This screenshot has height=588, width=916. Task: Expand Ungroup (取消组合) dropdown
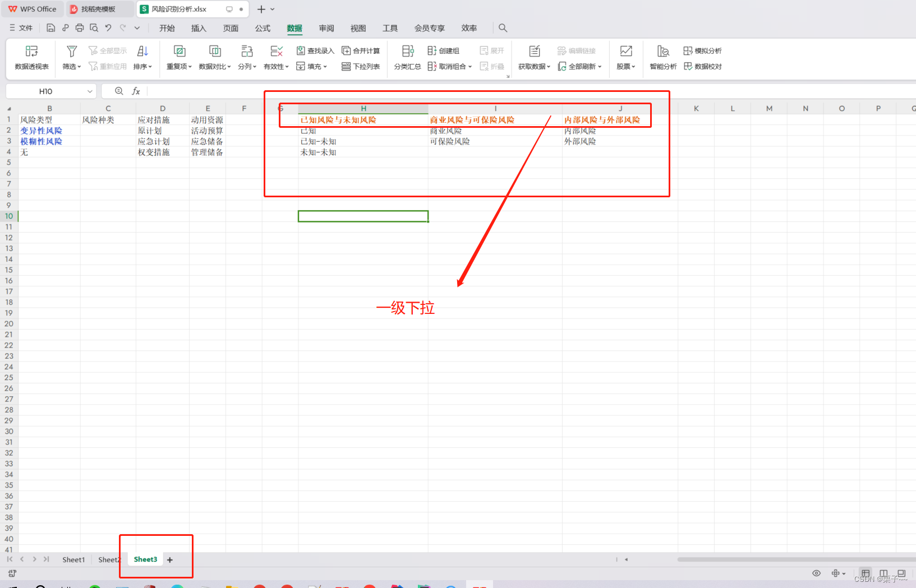click(x=470, y=66)
